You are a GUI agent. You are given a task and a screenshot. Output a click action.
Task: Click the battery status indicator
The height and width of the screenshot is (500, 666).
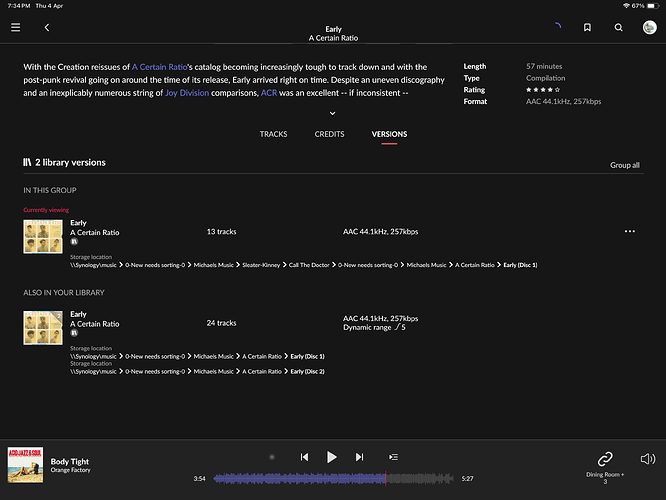coord(654,6)
